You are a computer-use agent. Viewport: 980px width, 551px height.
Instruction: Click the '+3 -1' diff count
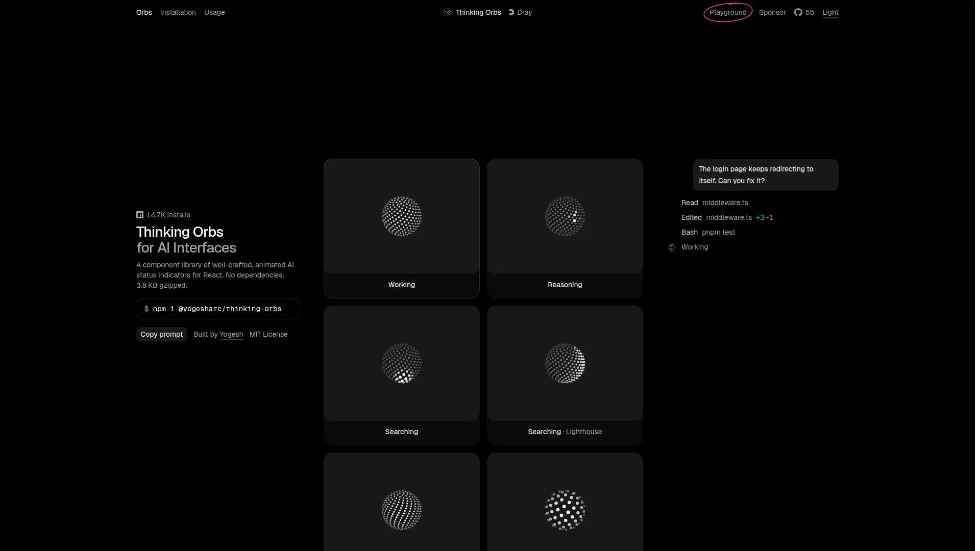[x=765, y=217]
